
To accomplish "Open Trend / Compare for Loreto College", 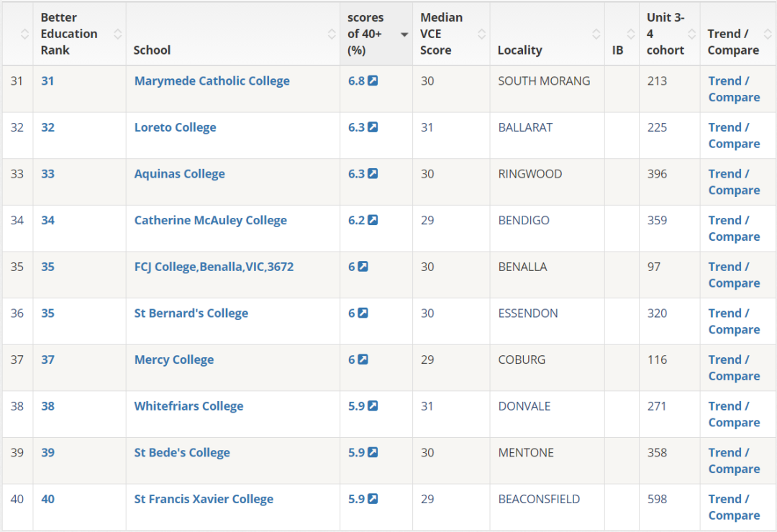I will (734, 136).
